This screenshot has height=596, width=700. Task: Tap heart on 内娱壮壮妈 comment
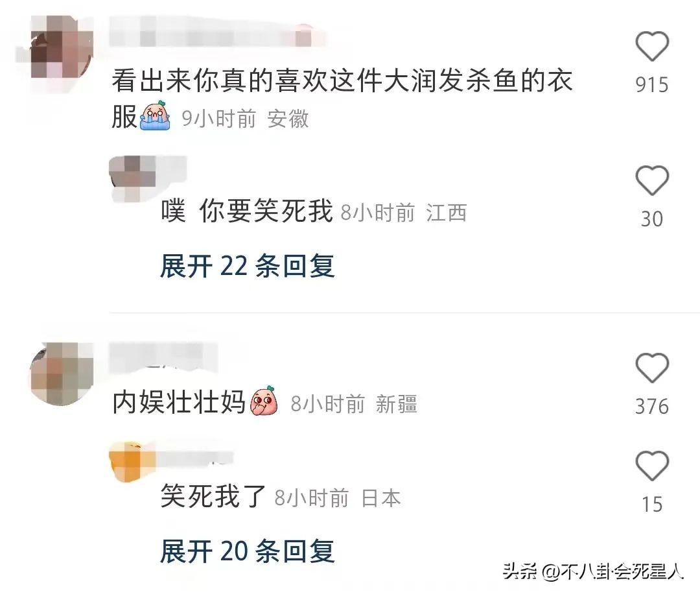click(x=652, y=368)
